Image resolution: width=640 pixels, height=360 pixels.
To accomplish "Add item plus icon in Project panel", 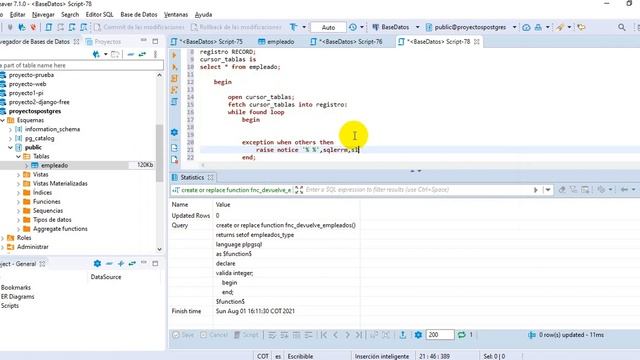I will (120, 264).
